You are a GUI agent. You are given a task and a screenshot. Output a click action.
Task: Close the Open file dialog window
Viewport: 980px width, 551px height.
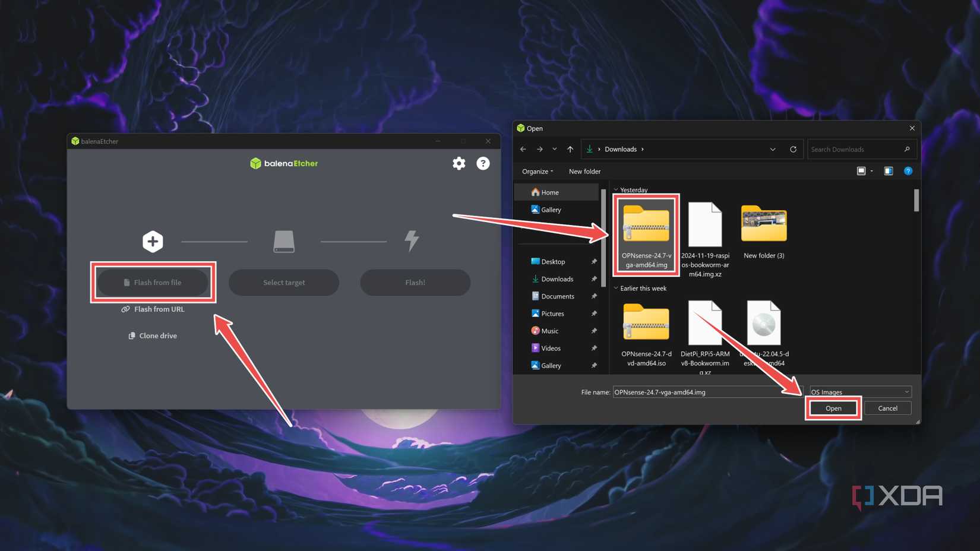[912, 128]
